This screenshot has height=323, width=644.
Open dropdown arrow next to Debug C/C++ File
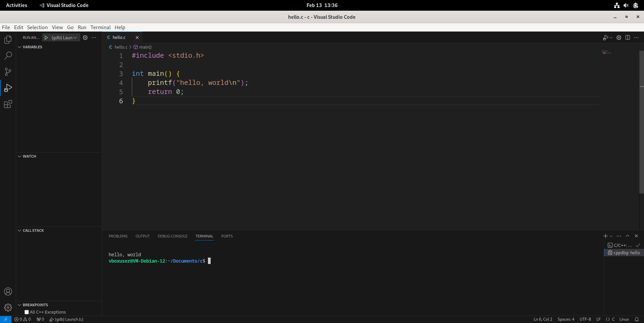[x=611, y=38]
